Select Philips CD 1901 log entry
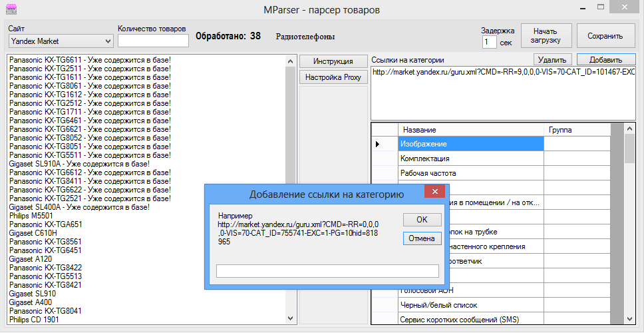 tap(33, 319)
